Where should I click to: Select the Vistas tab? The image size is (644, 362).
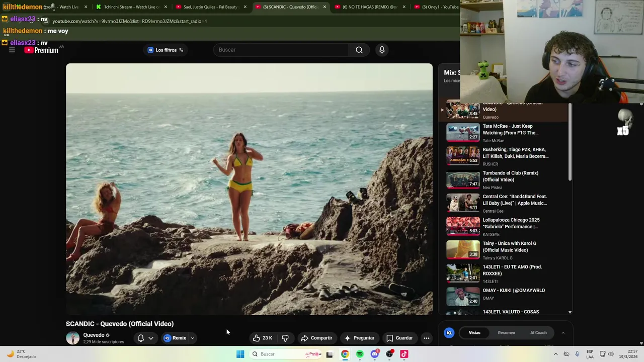tap(474, 332)
